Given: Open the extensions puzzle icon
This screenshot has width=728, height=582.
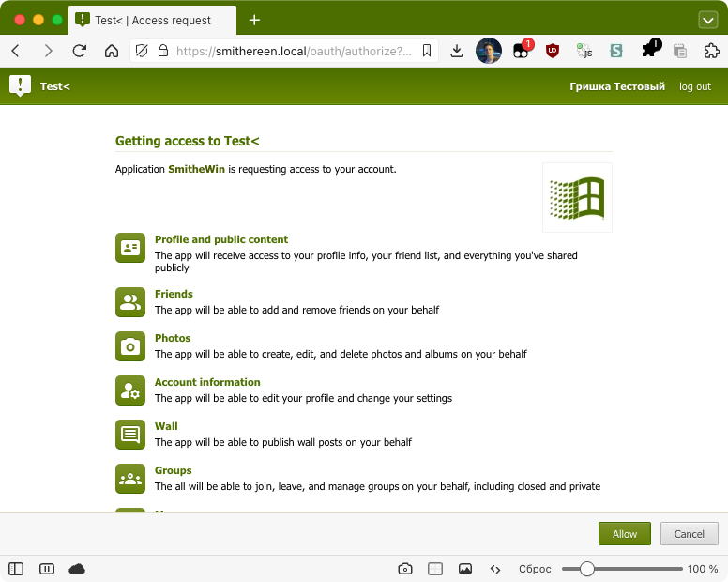Looking at the screenshot, I should pos(711,51).
